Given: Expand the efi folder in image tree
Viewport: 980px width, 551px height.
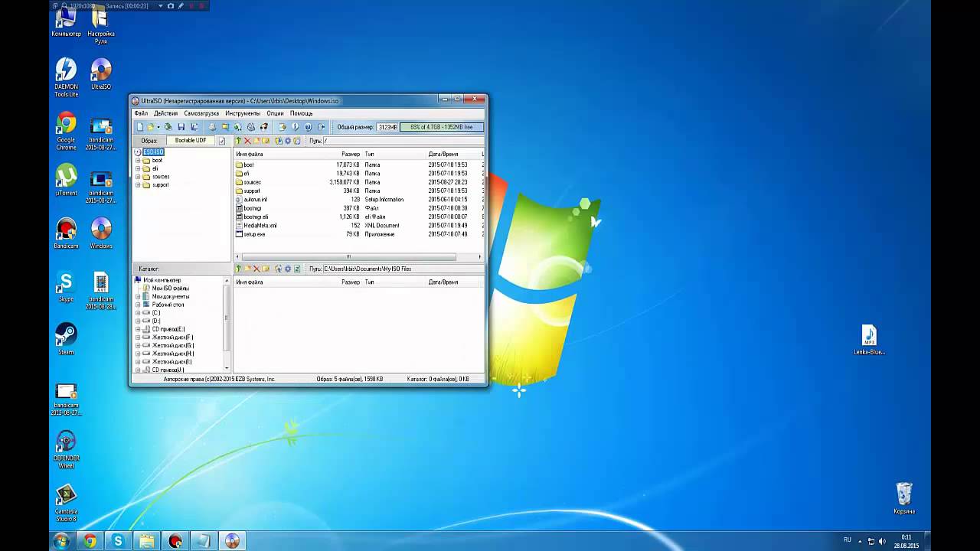Looking at the screenshot, I should pos(138,168).
